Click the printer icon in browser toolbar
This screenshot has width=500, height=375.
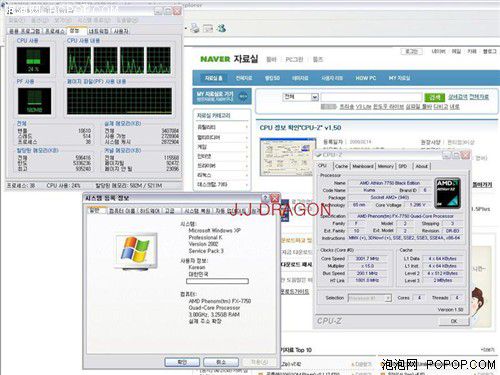pos(195,29)
